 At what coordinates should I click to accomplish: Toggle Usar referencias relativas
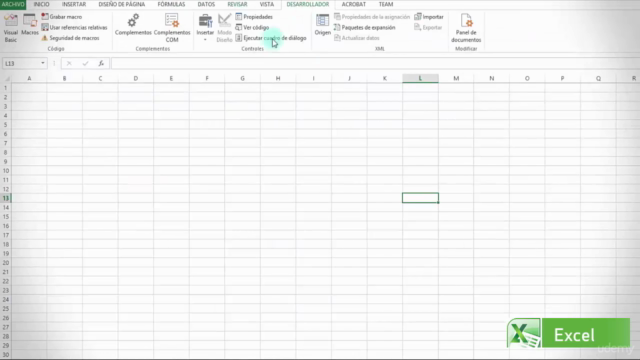coord(74,27)
